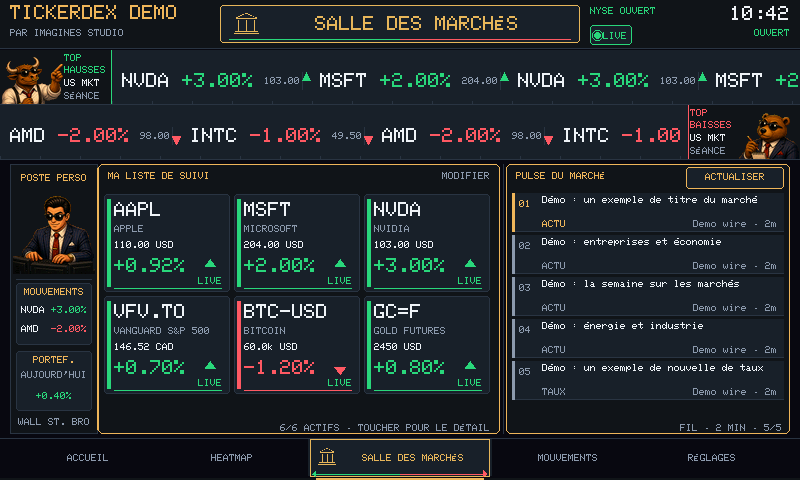
Task: Open news item 02 entreprises et économie
Action: [x=648, y=254]
